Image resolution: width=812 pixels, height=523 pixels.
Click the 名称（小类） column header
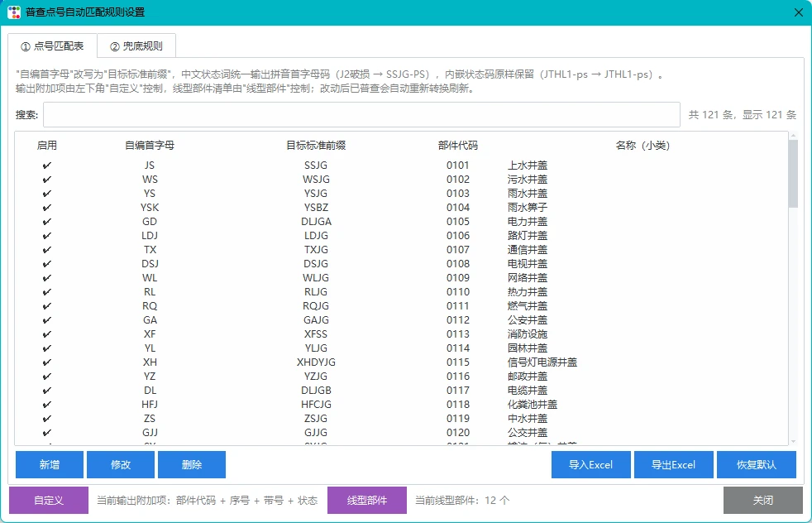click(642, 146)
